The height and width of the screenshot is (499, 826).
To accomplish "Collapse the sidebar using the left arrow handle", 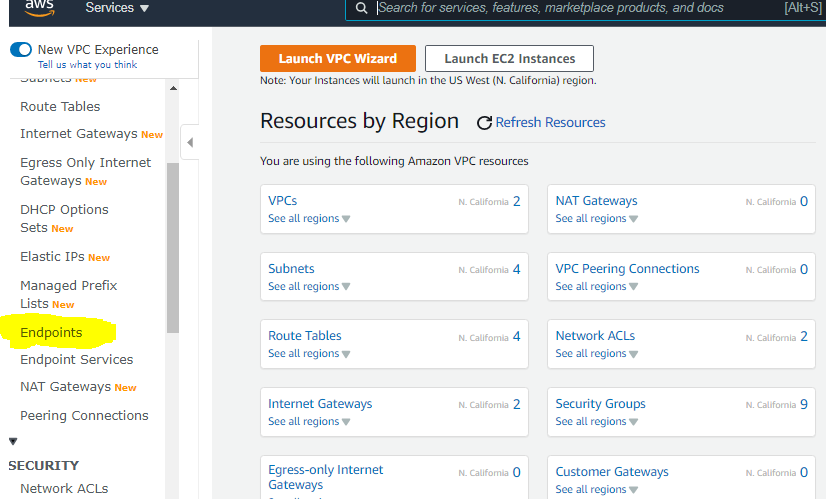I will click(190, 142).
